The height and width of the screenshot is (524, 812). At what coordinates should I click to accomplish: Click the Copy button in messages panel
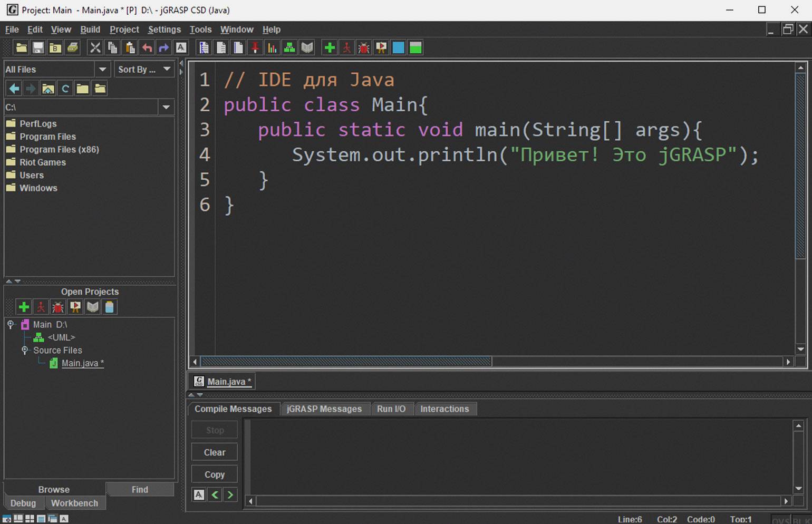pos(215,474)
